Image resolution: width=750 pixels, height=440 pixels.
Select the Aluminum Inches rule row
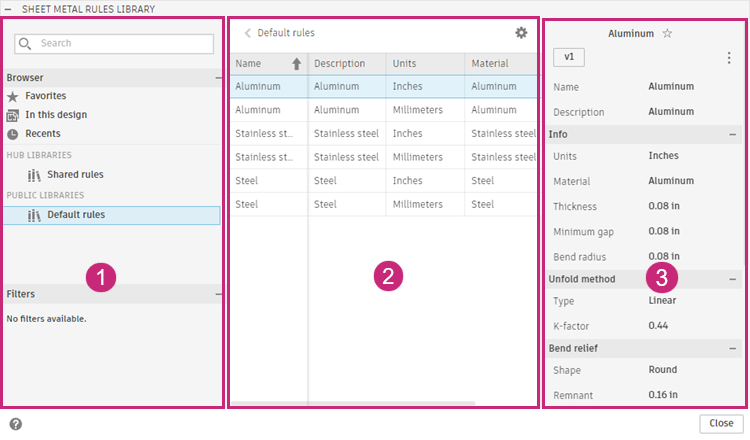384,87
